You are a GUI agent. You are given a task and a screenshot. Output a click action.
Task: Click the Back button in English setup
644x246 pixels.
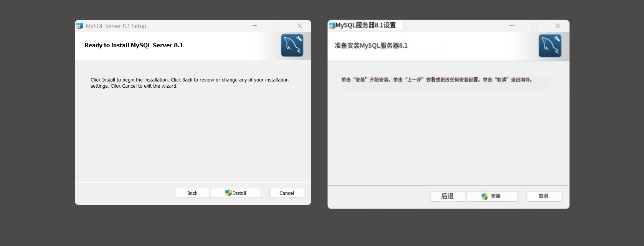192,193
